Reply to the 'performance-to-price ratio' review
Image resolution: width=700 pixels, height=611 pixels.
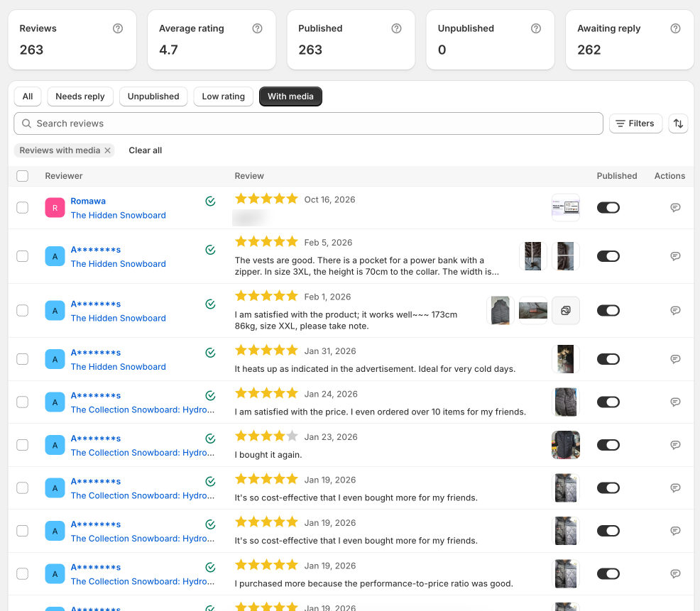675,574
